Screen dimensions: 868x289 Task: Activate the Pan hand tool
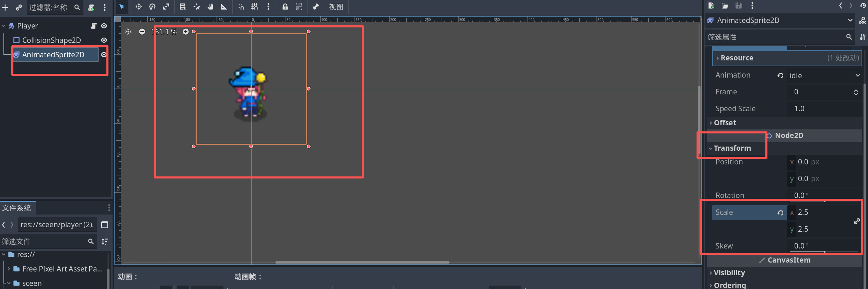pos(210,7)
